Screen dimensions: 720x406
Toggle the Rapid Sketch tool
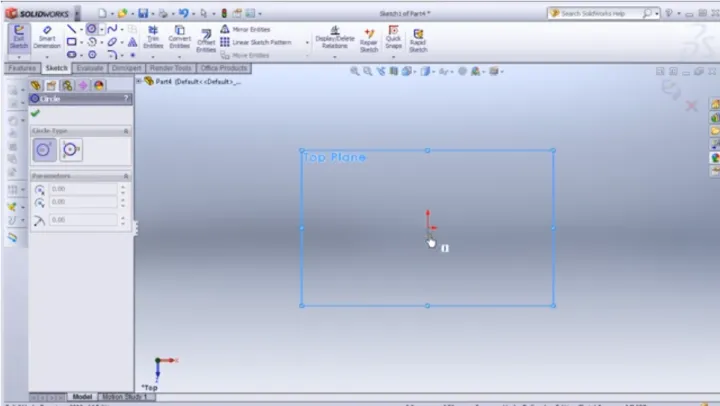tap(418, 37)
